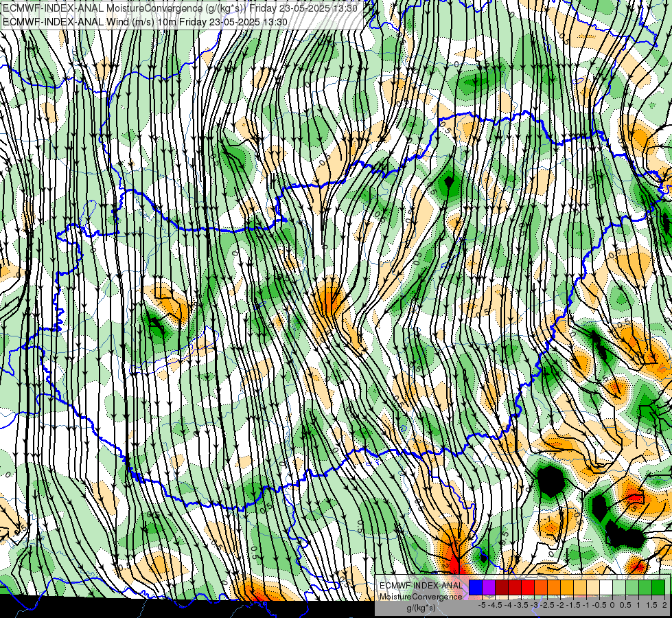Click the g/(kg*s) unit label in the legend

point(421,608)
